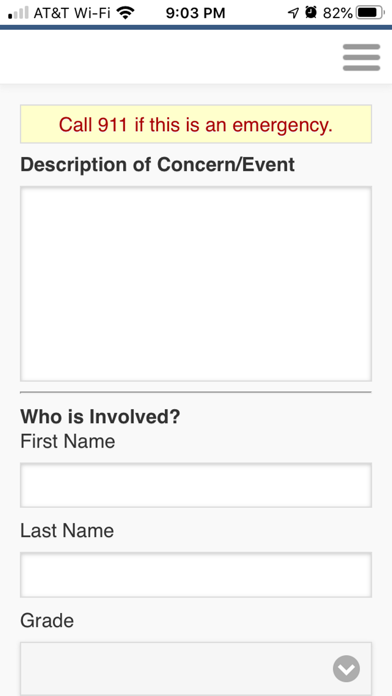
Task: Tap the AT&T Wi-Fi carrier label
Action: [72, 13]
